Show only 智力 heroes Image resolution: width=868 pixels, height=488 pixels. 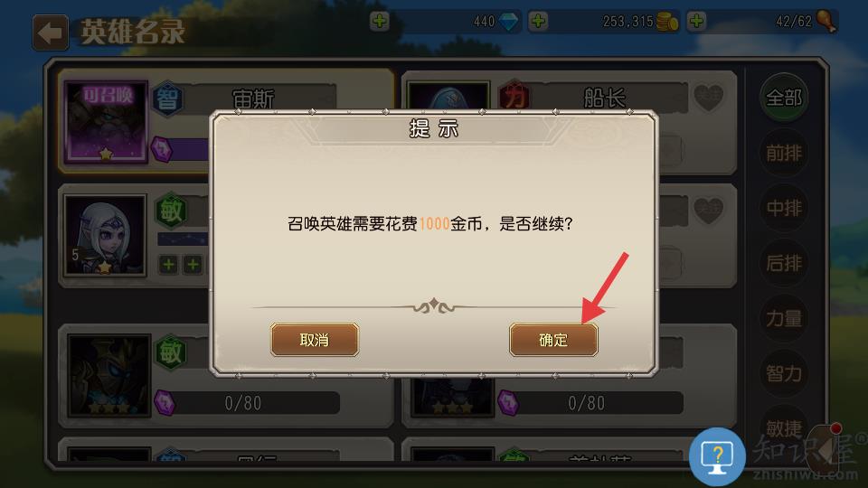coord(784,373)
